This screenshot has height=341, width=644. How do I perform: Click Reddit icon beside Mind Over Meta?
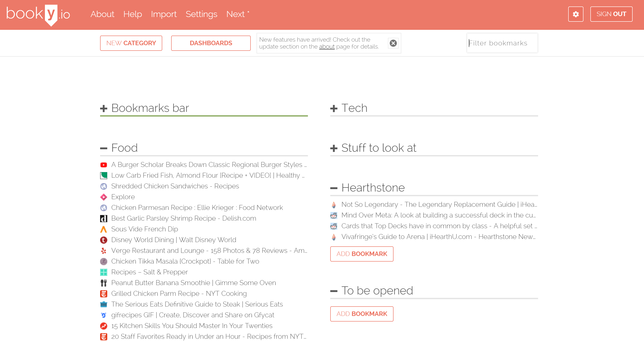click(334, 215)
